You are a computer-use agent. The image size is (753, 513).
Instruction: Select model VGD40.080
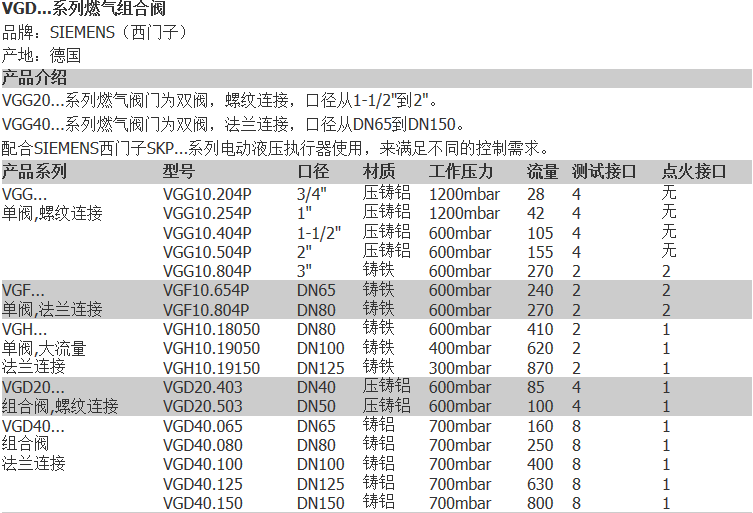pyautogui.click(x=203, y=446)
